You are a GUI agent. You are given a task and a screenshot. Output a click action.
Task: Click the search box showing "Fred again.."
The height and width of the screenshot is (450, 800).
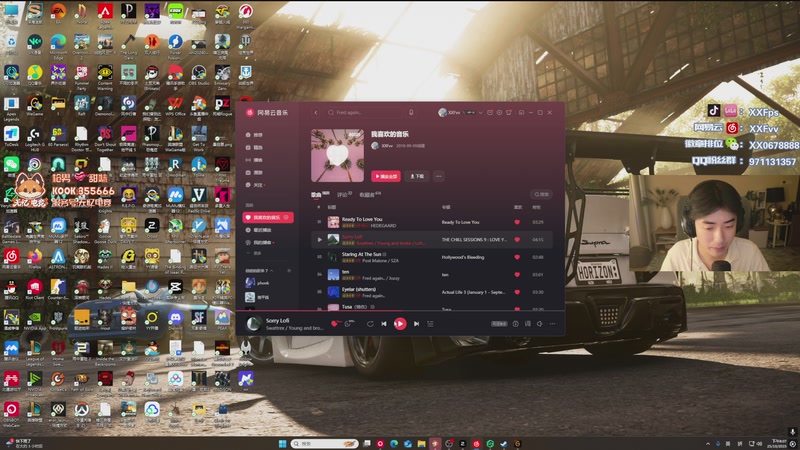point(365,113)
